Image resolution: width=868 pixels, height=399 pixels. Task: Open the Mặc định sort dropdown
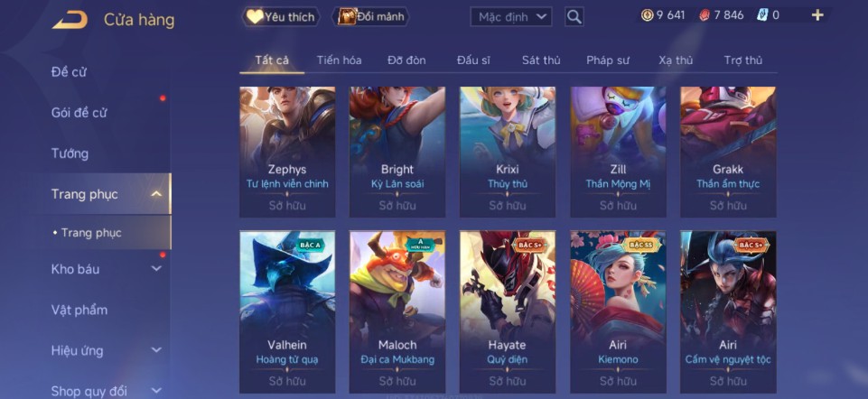[511, 16]
